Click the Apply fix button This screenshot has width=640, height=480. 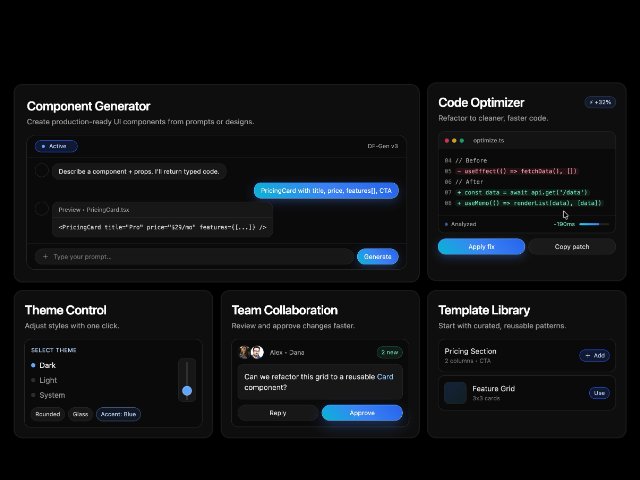[481, 247]
